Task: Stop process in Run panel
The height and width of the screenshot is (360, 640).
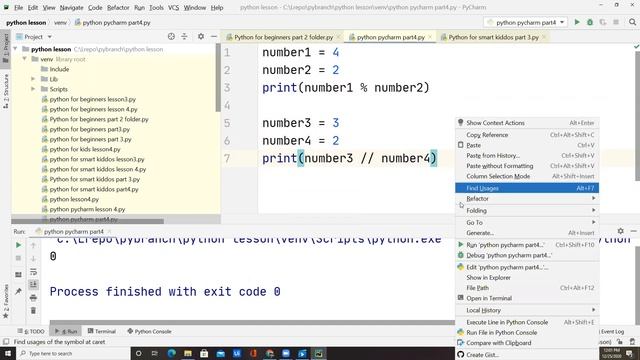Action: tap(18, 258)
